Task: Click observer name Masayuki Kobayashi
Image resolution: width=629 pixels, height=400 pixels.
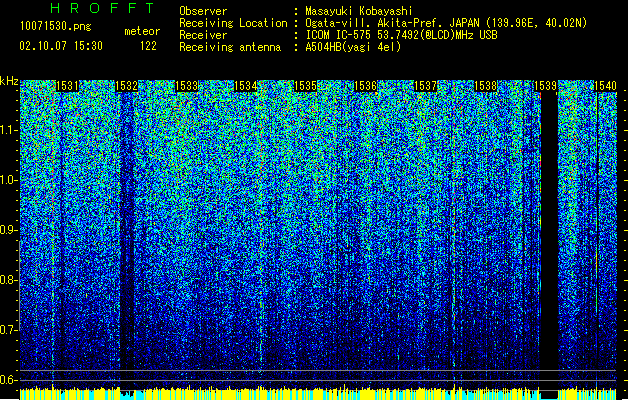Action: [359, 11]
